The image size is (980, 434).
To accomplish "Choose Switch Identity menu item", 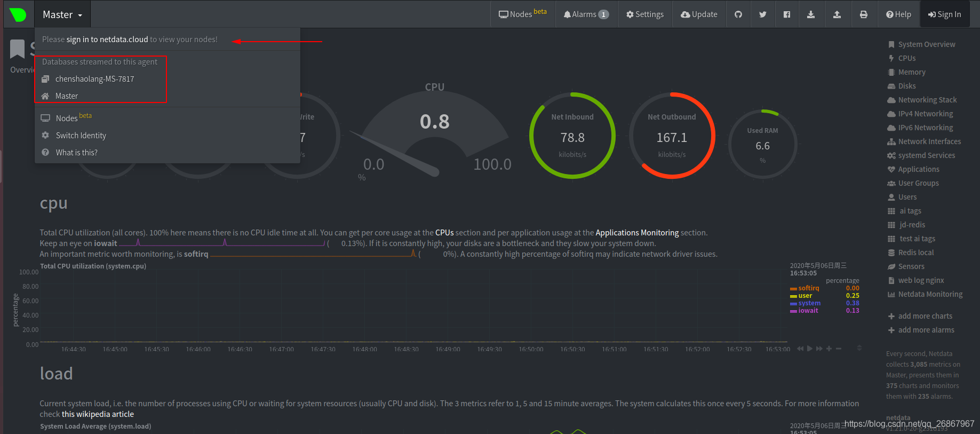I will pyautogui.click(x=81, y=136).
